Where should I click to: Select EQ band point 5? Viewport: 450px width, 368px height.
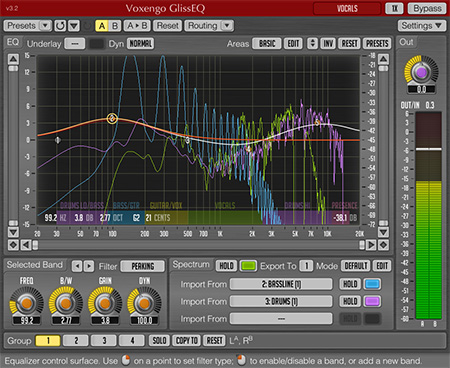click(x=317, y=123)
